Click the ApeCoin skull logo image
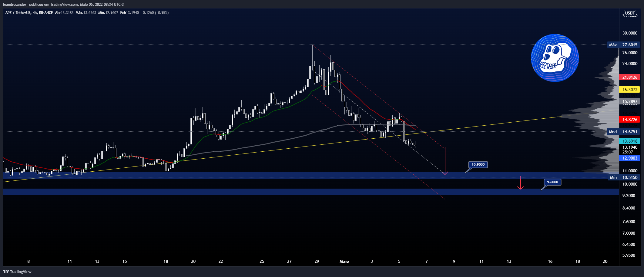644x277 pixels. [x=555, y=58]
